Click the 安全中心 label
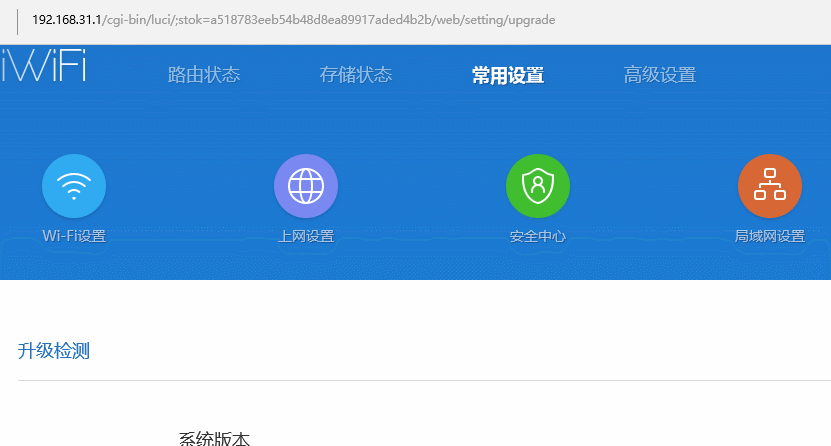This screenshot has height=446, width=831. [538, 236]
